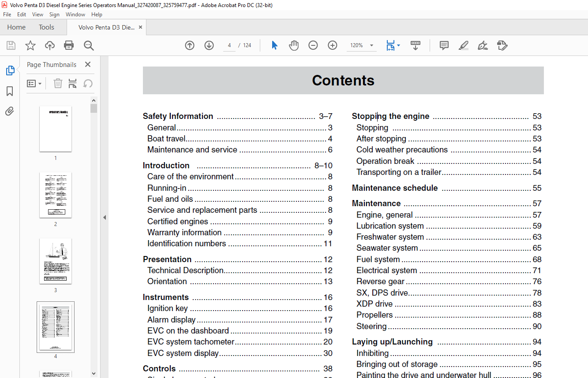The image size is (588, 378).
Task: Click the print pages icon in thumbnails panel
Action: (x=73, y=83)
